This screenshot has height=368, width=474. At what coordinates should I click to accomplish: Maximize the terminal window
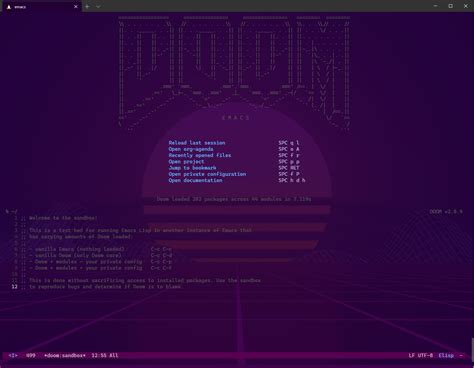(x=451, y=6)
